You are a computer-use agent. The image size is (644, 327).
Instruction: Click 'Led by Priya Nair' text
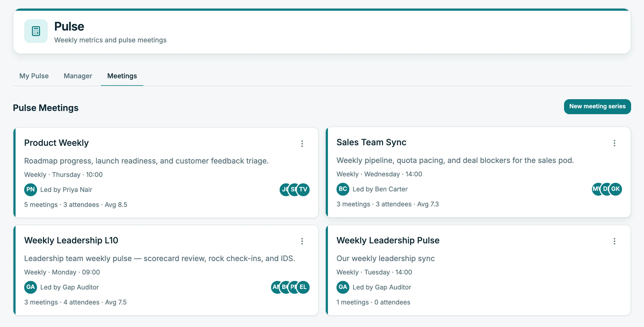(66, 190)
